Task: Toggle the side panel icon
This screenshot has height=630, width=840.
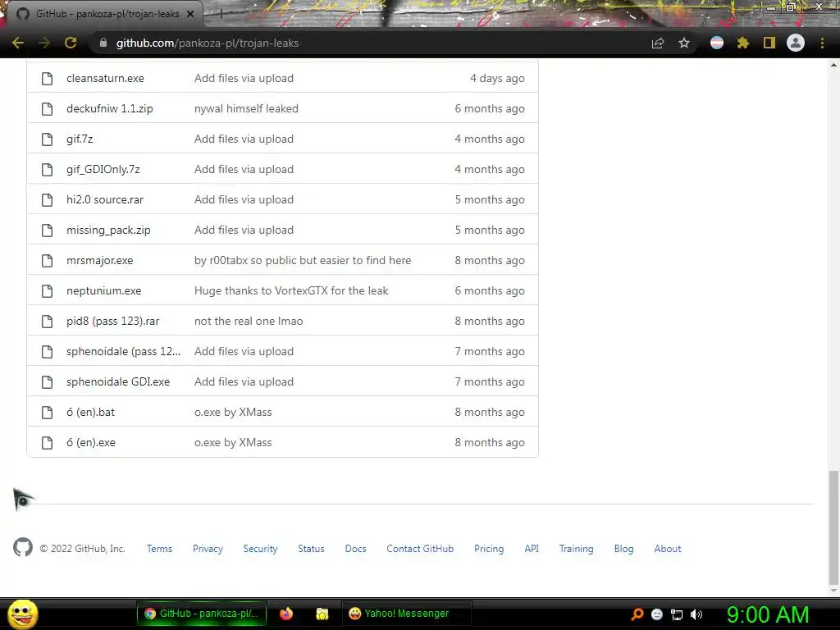Action: (x=769, y=43)
